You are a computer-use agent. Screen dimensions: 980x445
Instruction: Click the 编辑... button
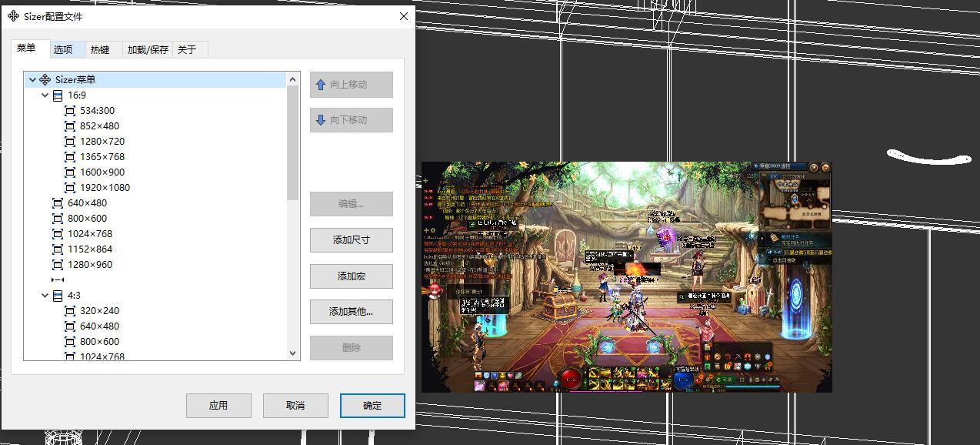(x=352, y=204)
